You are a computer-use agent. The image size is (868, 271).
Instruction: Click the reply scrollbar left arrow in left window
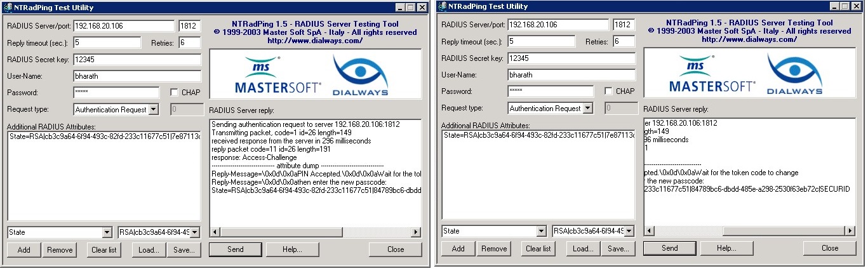point(215,233)
